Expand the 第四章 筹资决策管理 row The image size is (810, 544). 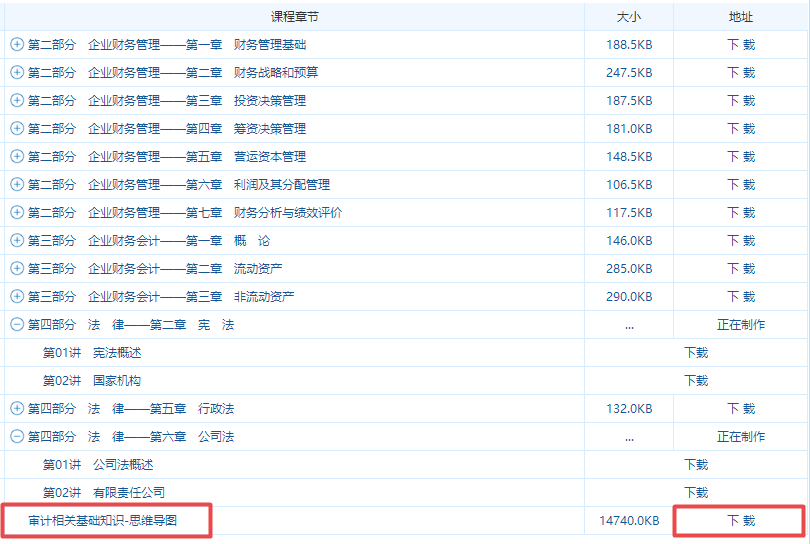click(17, 128)
